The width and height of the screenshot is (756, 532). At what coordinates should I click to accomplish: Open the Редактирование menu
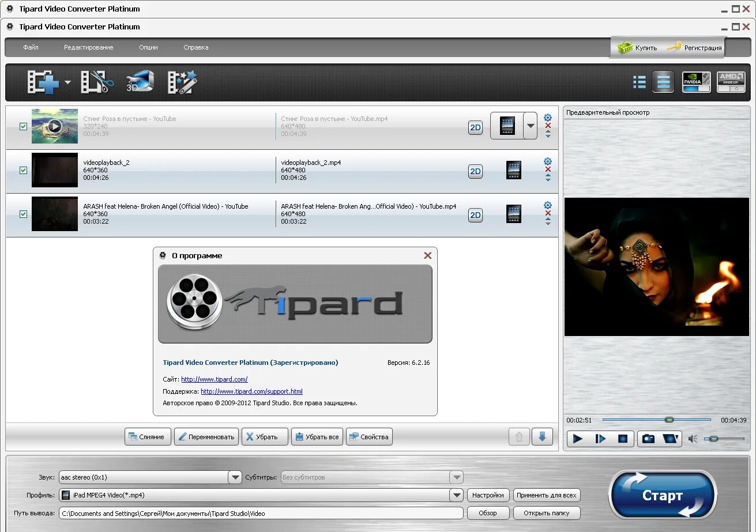pos(89,47)
